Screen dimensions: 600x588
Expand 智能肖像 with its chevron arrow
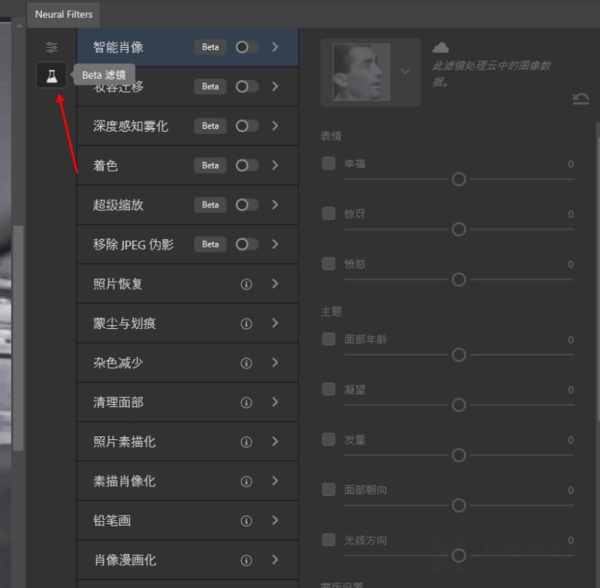click(275, 47)
